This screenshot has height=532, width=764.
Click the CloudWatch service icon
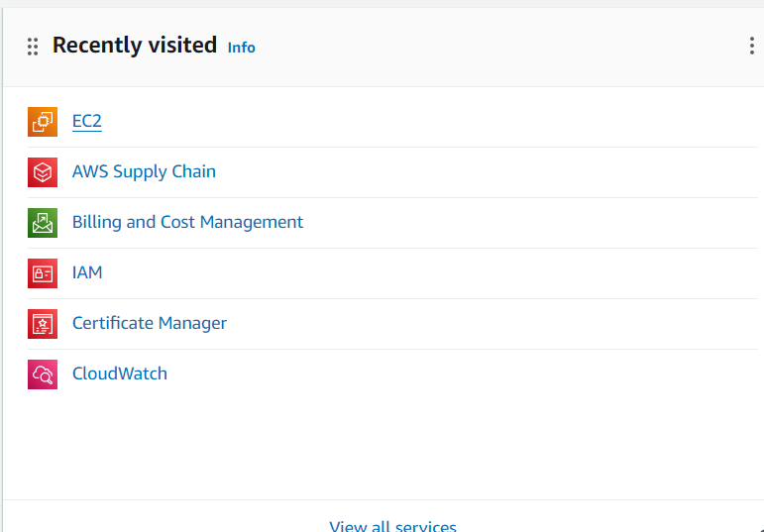pyautogui.click(x=43, y=374)
